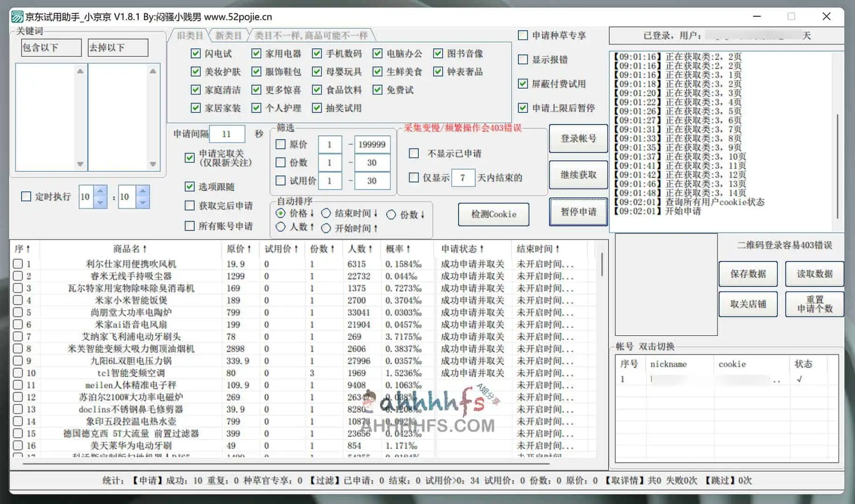Sort the table by 原价 column header
Image resolution: width=855 pixels, height=504 pixels.
click(x=238, y=249)
